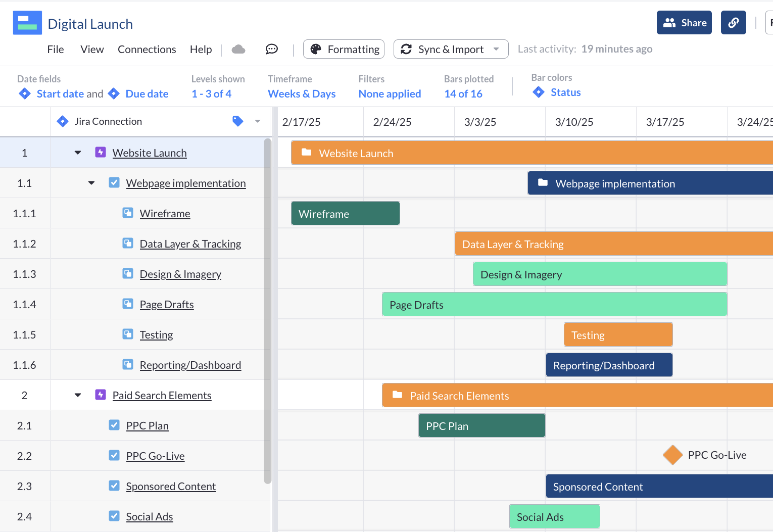Click None applied under Filters
The height and width of the screenshot is (532, 773).
pos(390,93)
